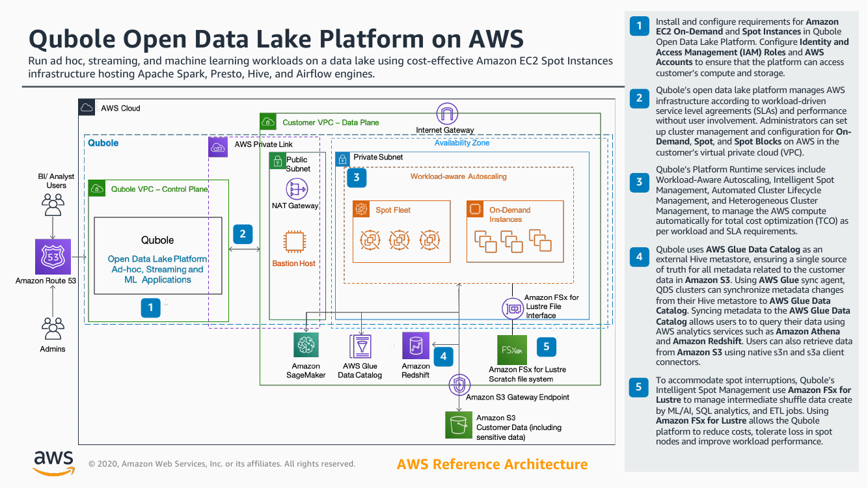Click the Spot Fleet header icon

pyautogui.click(x=361, y=209)
